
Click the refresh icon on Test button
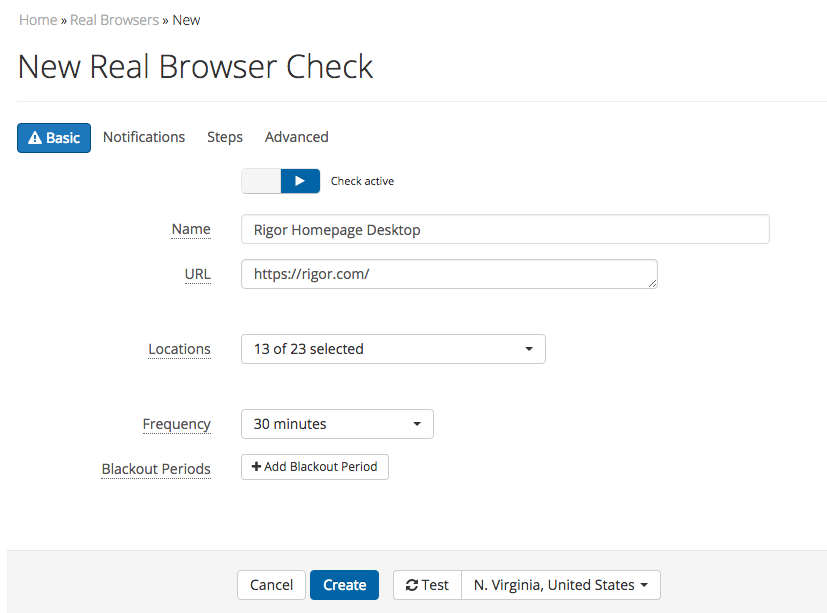(x=412, y=585)
